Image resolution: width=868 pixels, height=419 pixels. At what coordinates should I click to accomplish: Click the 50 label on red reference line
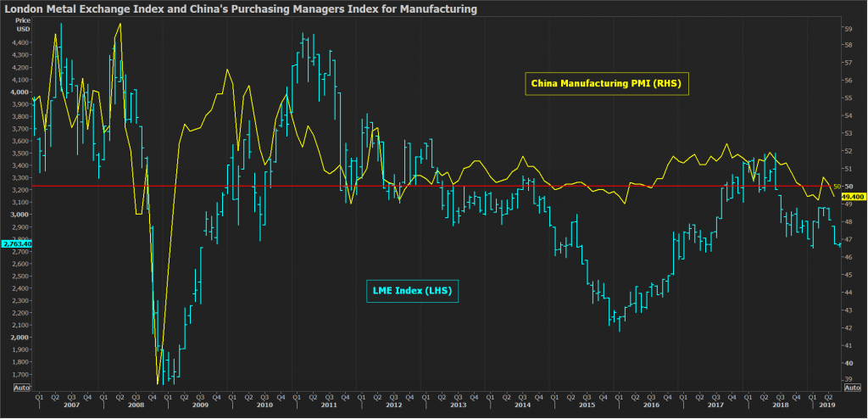(x=837, y=186)
